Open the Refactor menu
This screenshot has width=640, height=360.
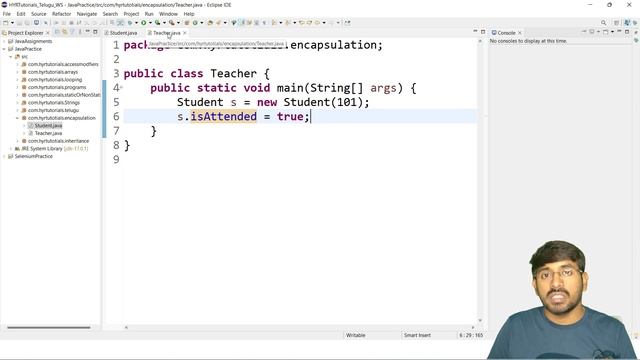click(x=62, y=14)
